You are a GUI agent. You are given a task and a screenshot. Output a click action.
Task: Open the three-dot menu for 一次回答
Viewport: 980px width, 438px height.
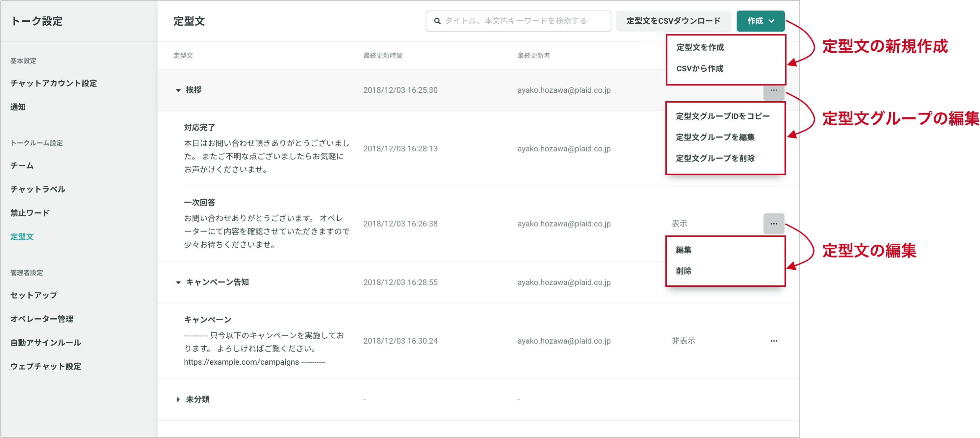(773, 224)
